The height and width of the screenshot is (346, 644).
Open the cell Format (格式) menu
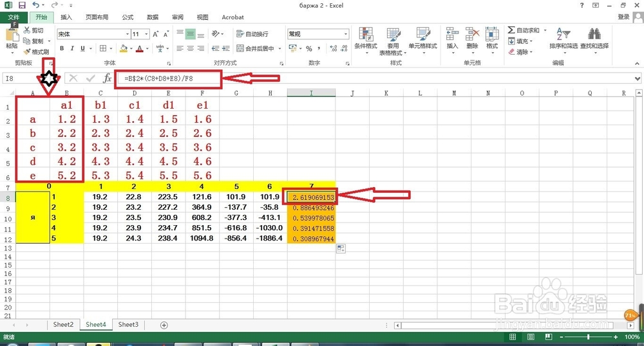492,40
